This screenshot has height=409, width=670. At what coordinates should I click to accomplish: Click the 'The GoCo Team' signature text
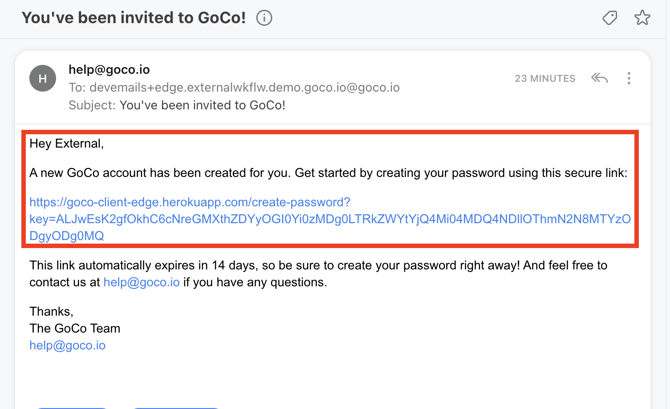[75, 328]
